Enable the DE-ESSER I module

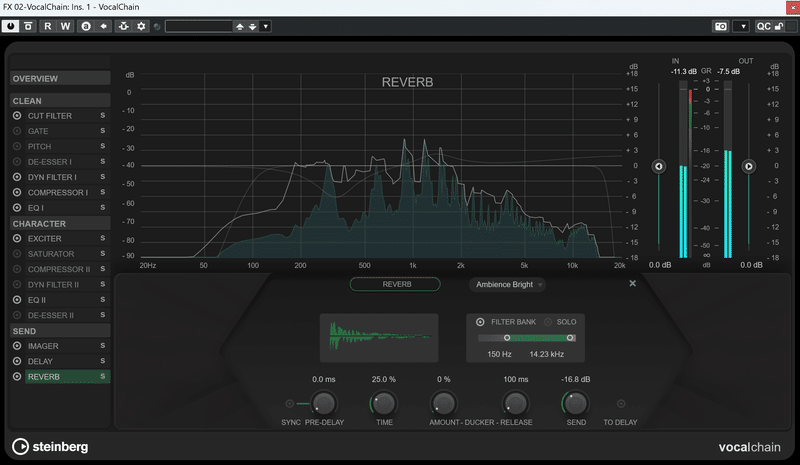pyautogui.click(x=17, y=162)
